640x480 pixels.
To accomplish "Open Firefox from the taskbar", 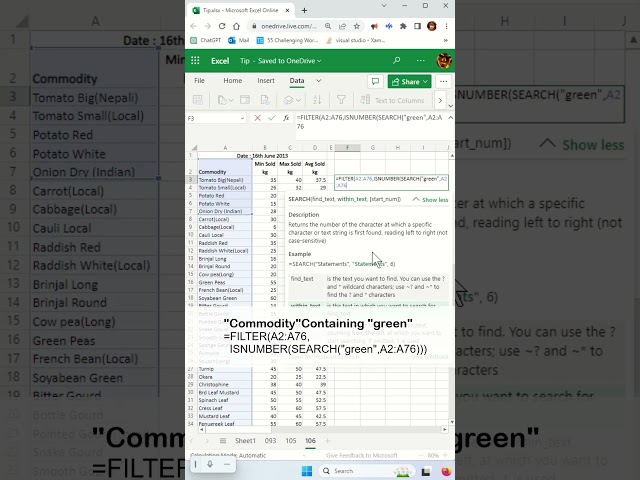I will point(447,471).
